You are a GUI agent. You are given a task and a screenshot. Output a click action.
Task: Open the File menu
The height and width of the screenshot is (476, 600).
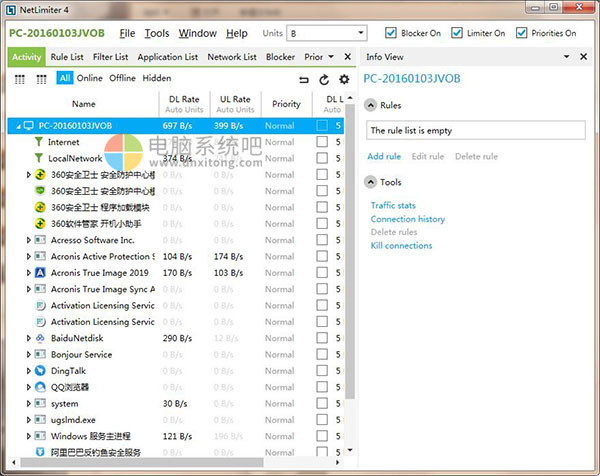click(127, 33)
